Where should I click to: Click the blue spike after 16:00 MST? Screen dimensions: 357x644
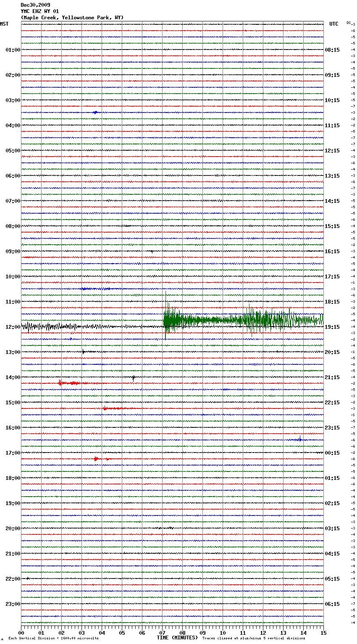tap(300, 440)
